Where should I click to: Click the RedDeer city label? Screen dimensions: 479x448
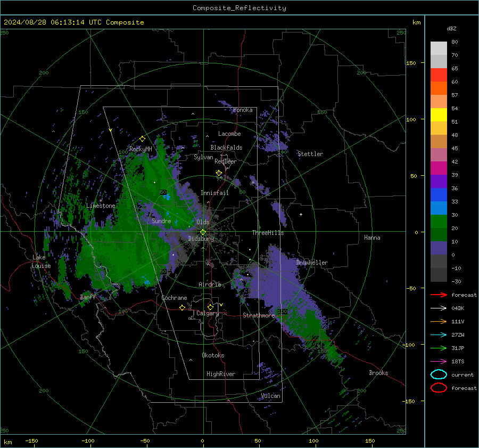coord(226,161)
